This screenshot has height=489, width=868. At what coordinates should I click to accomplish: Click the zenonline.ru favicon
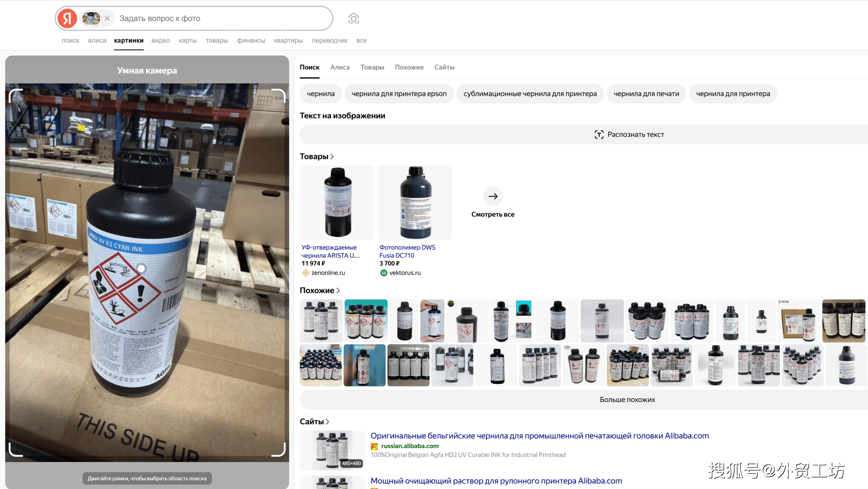tap(305, 273)
